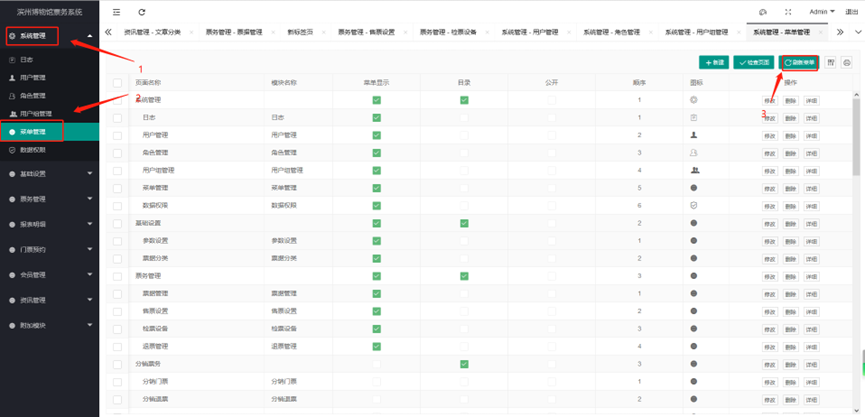
Task: Click the 刷新菜单 button
Action: click(x=800, y=62)
